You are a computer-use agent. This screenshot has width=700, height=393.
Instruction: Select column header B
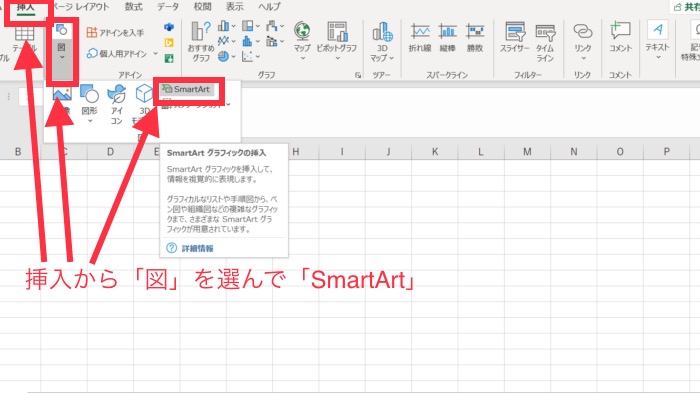click(x=18, y=152)
